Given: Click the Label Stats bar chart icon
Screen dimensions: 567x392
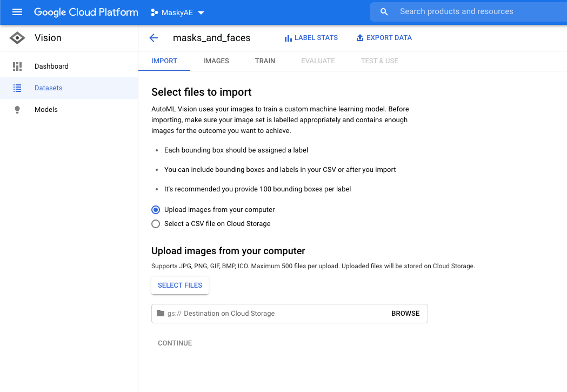Looking at the screenshot, I should tap(288, 38).
